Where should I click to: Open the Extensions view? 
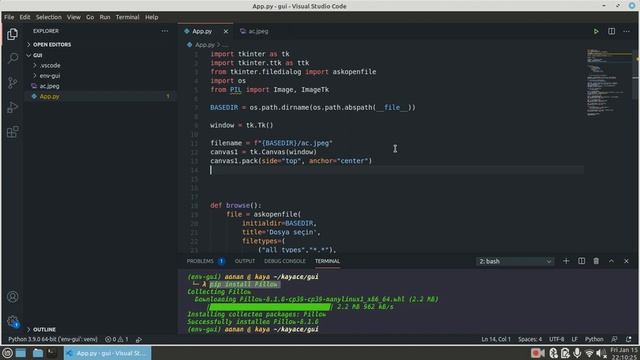pos(13,131)
